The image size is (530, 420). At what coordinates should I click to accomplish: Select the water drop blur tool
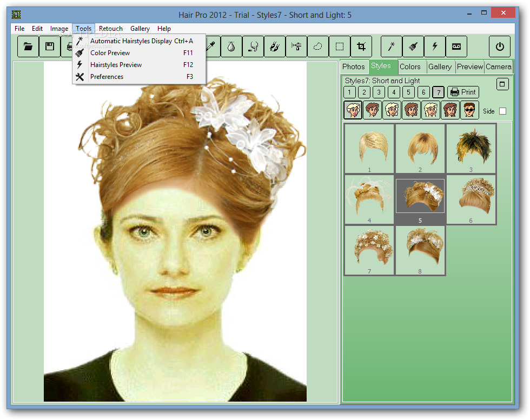pos(231,46)
